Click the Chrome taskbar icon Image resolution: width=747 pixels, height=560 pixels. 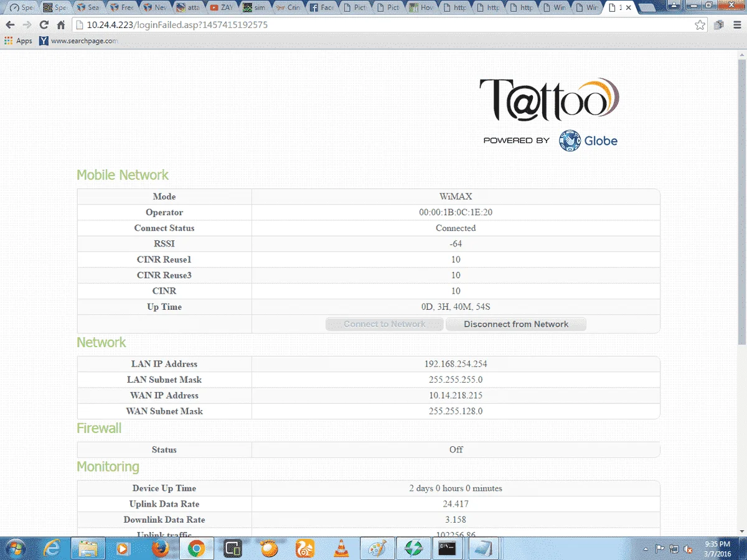point(197,548)
